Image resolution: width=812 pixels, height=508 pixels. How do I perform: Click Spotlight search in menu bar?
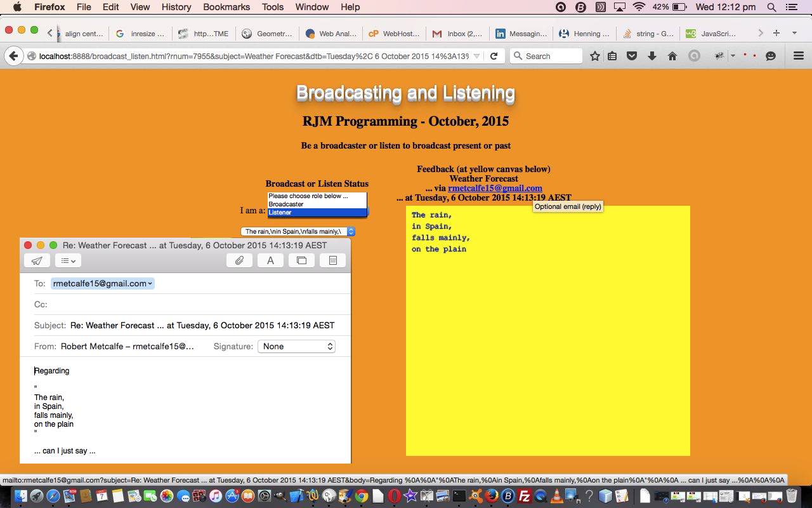click(771, 7)
